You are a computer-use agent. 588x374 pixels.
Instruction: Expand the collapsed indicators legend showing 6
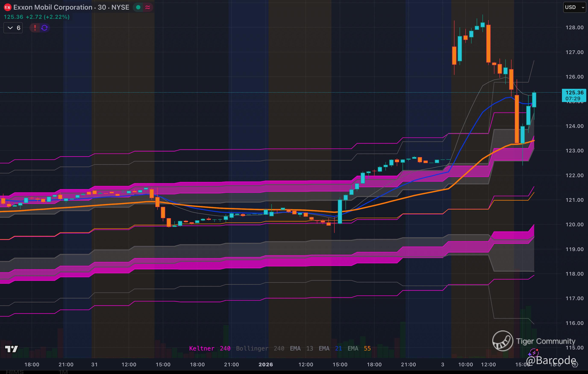click(13, 28)
